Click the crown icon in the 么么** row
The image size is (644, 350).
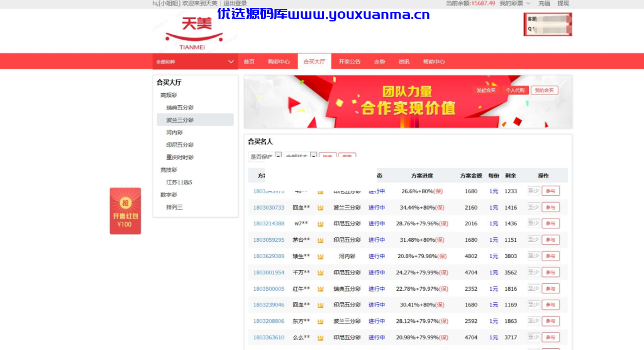coord(320,337)
